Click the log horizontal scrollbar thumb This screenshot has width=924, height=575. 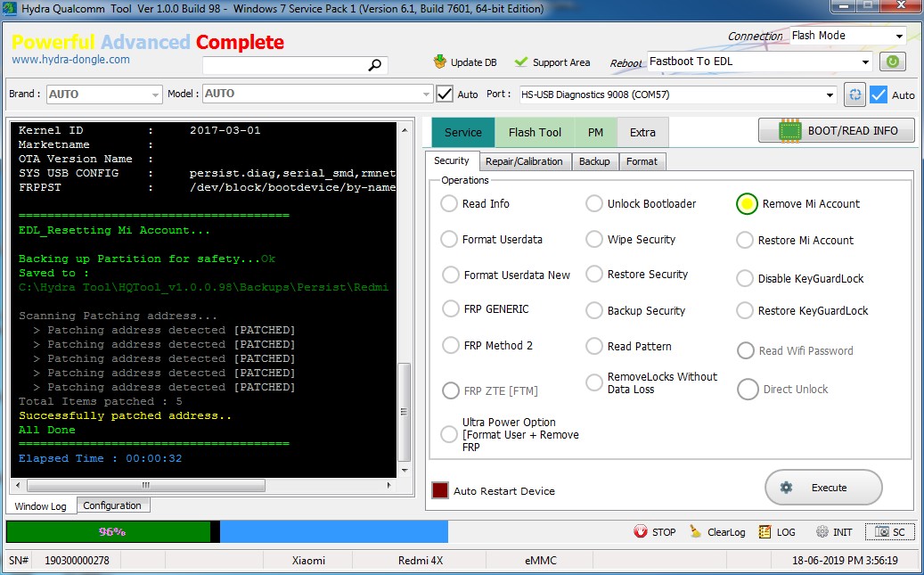click(146, 485)
